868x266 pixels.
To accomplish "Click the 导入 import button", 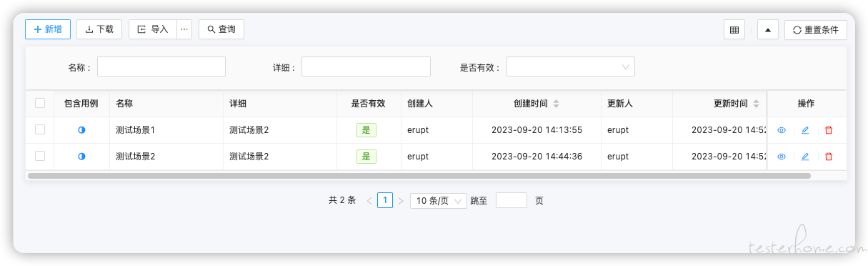I will (x=152, y=29).
